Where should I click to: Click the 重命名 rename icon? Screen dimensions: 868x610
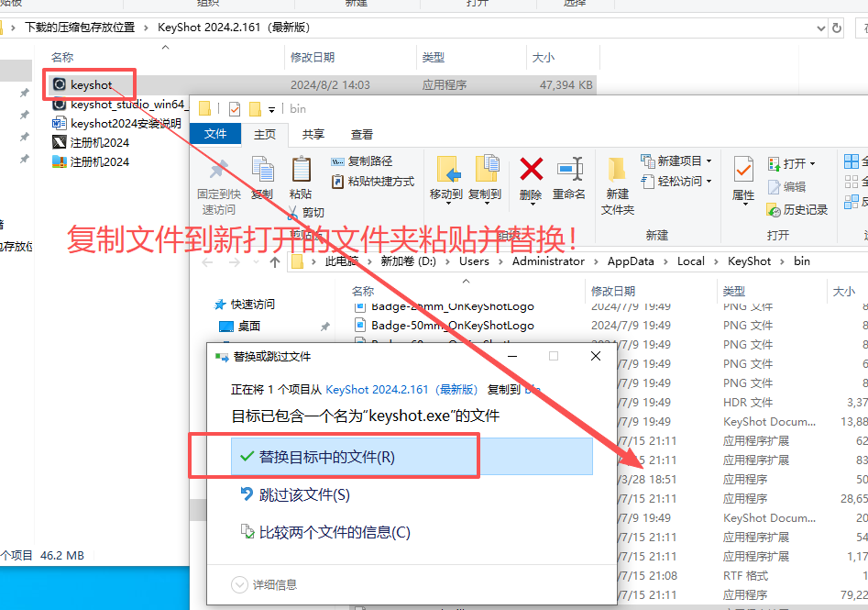coord(569,169)
